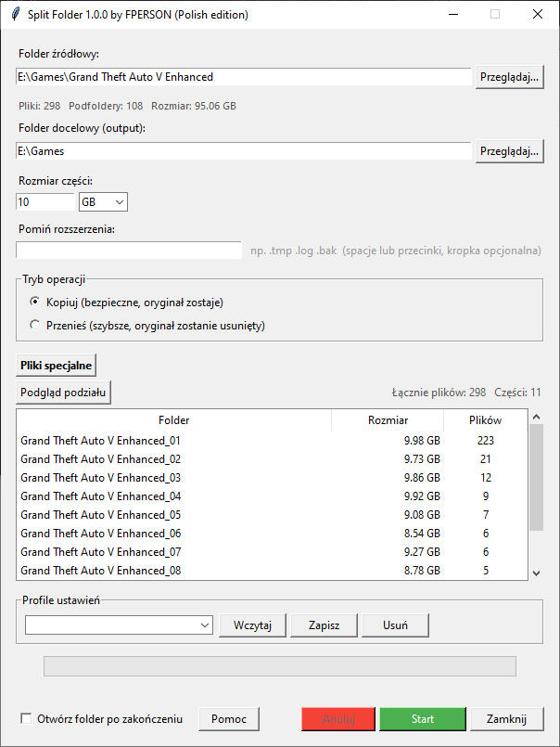Click in the Pomiń rozszerzenia input field
The height and width of the screenshot is (747, 560).
(x=129, y=250)
